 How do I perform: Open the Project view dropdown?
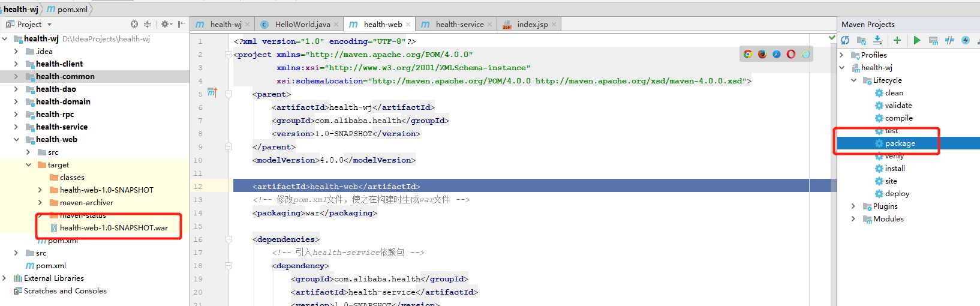[49, 25]
